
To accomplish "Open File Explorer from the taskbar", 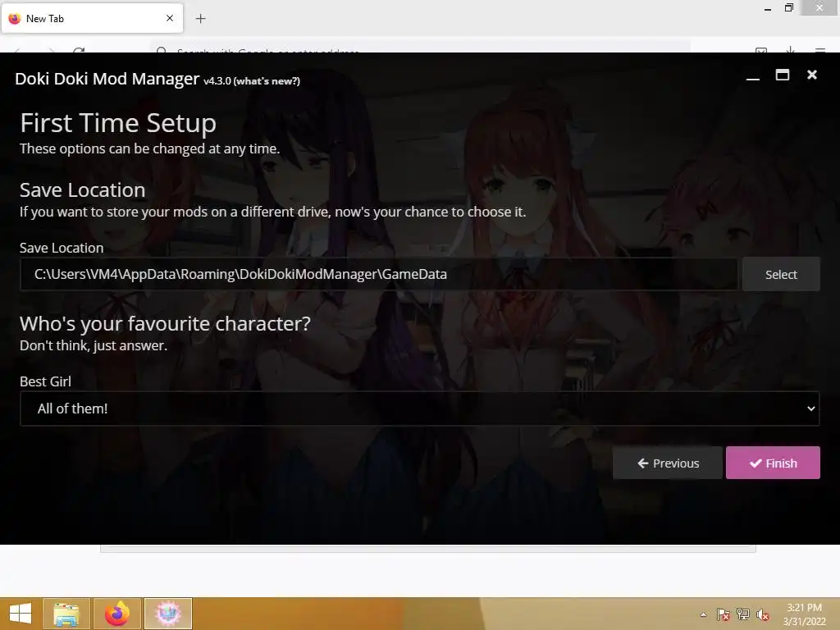I will click(66, 614).
